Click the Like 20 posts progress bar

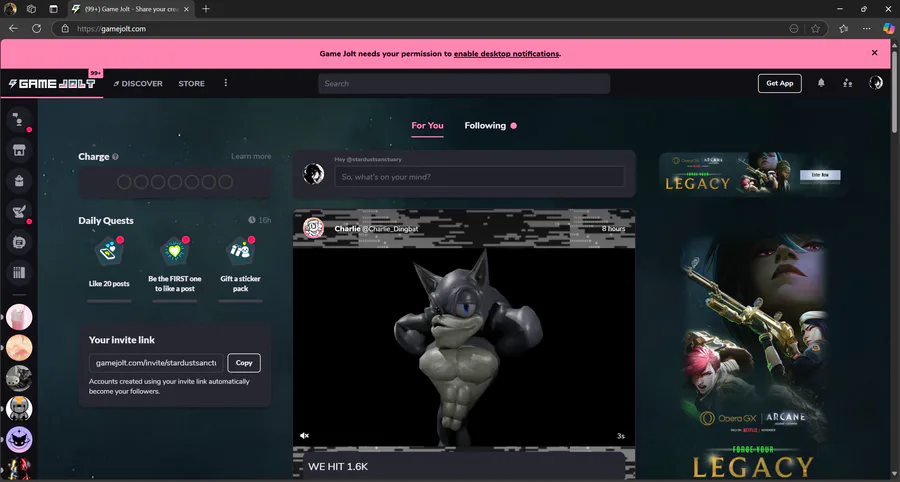[109, 301]
